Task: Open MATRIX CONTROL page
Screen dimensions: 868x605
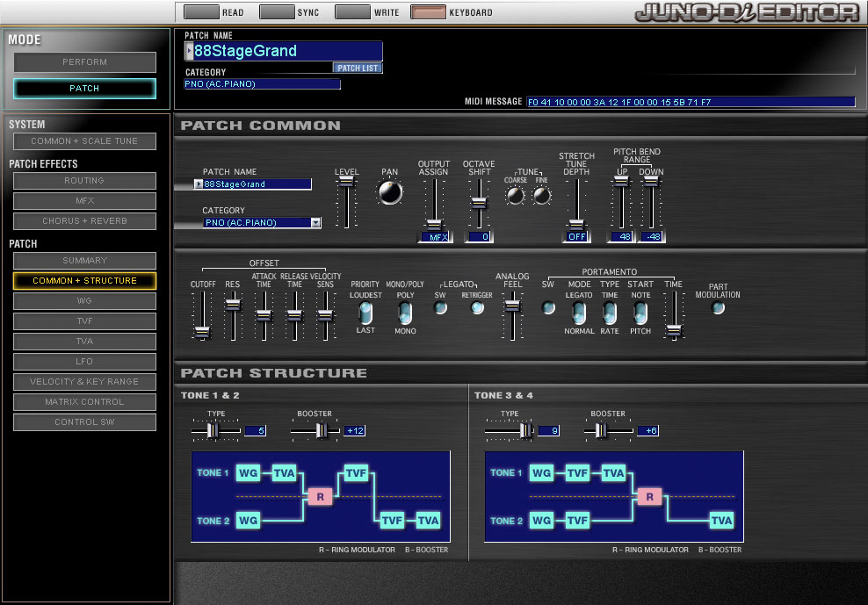Action: click(x=84, y=402)
